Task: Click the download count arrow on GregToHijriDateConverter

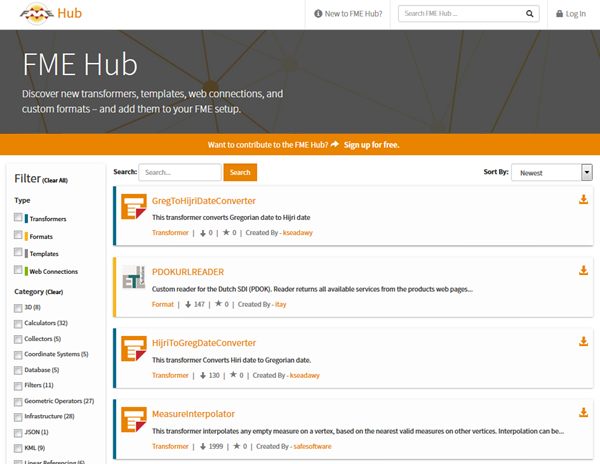Action: click(203, 233)
